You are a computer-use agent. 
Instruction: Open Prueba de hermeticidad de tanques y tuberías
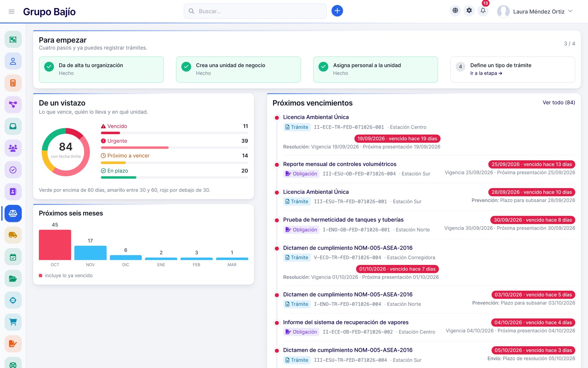point(343,220)
